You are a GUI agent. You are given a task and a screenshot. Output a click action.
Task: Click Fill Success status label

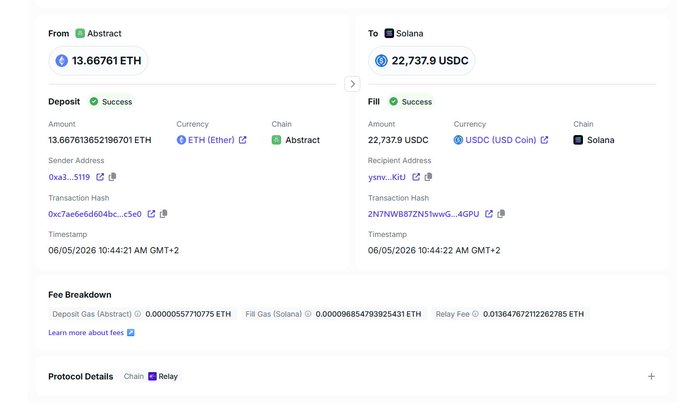(x=417, y=102)
